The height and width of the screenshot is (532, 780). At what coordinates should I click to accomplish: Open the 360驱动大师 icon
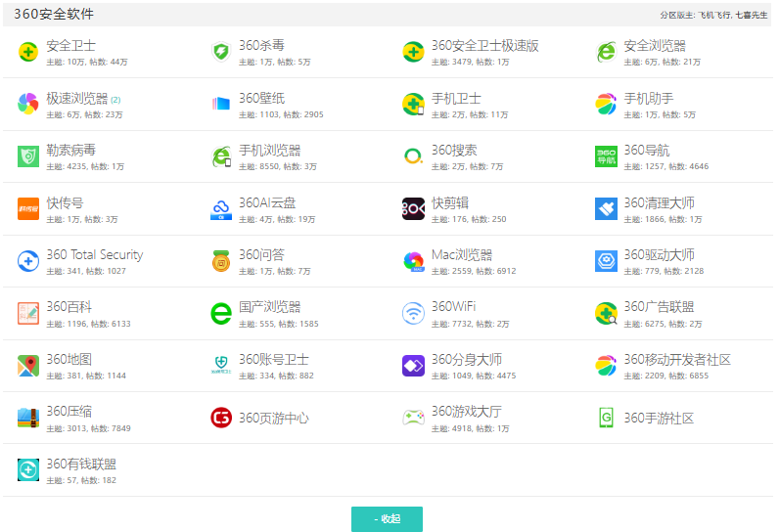tap(606, 261)
